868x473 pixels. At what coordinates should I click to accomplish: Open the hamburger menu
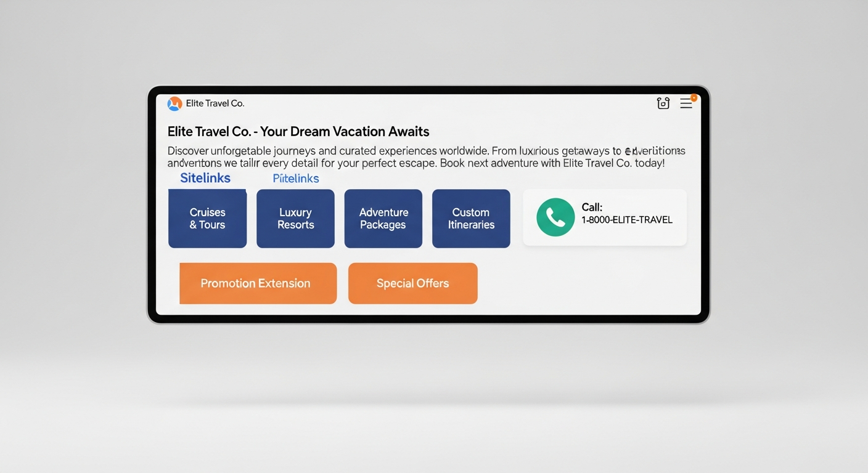click(686, 103)
